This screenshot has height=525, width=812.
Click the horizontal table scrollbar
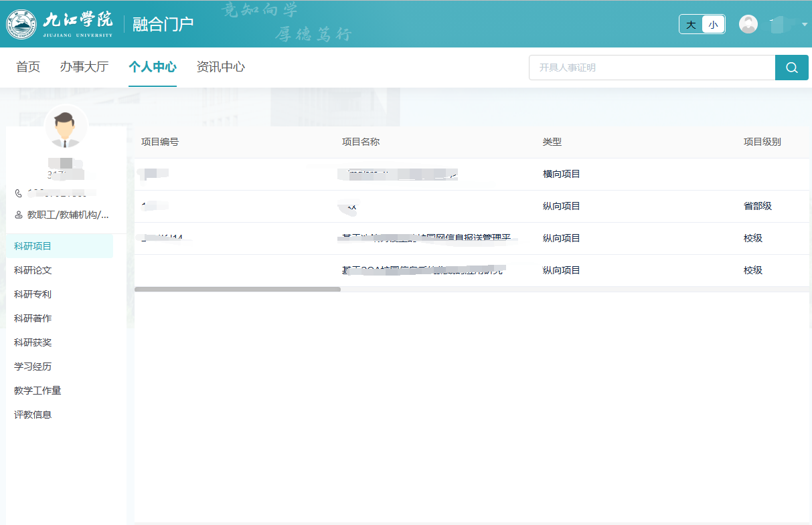click(238, 290)
